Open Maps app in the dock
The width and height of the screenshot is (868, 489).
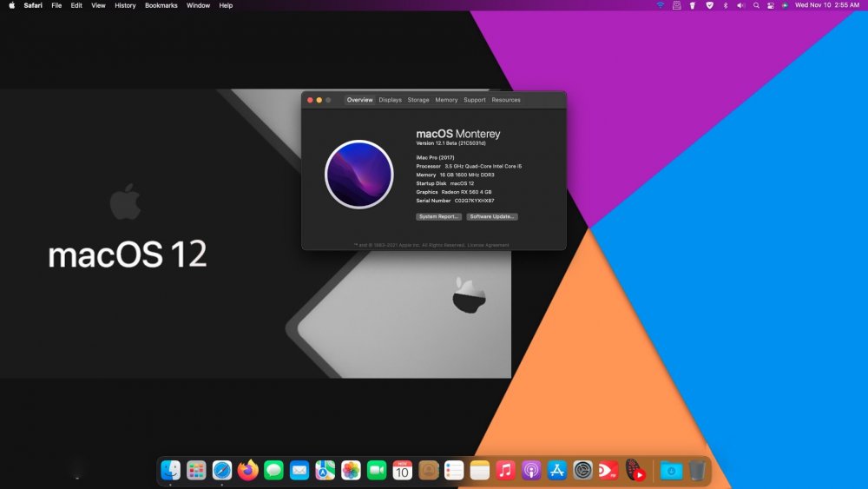325,471
